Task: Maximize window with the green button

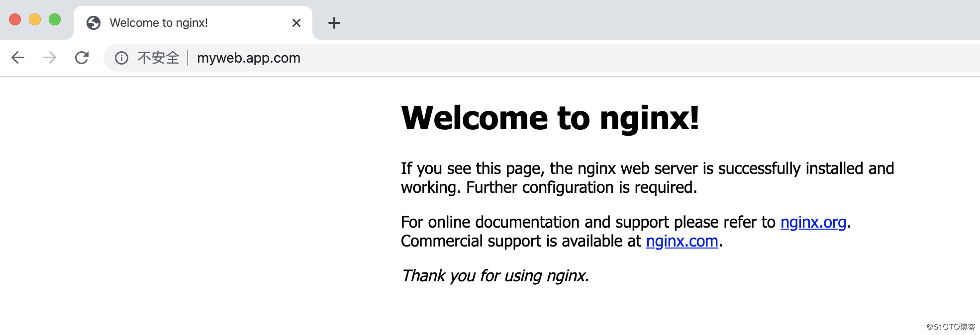Action: [x=55, y=19]
